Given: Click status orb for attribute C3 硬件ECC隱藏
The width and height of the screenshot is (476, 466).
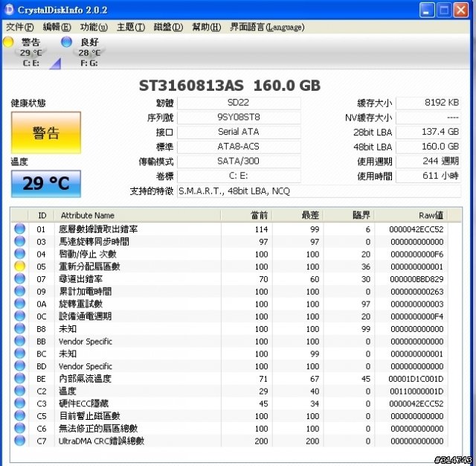Looking at the screenshot, I should pos(20,403).
